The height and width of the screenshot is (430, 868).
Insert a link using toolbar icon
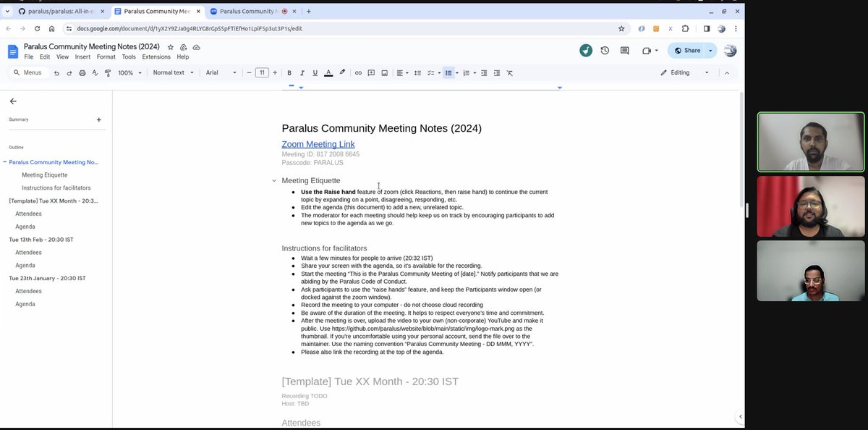coord(357,73)
